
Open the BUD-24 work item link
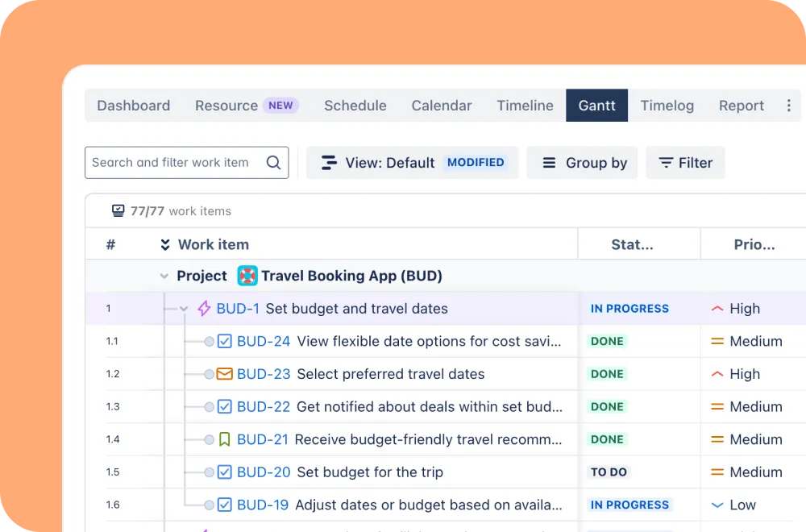pos(264,341)
